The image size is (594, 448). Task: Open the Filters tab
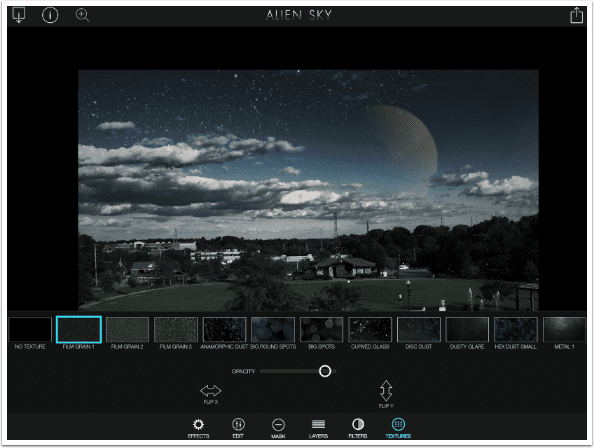coord(358,428)
